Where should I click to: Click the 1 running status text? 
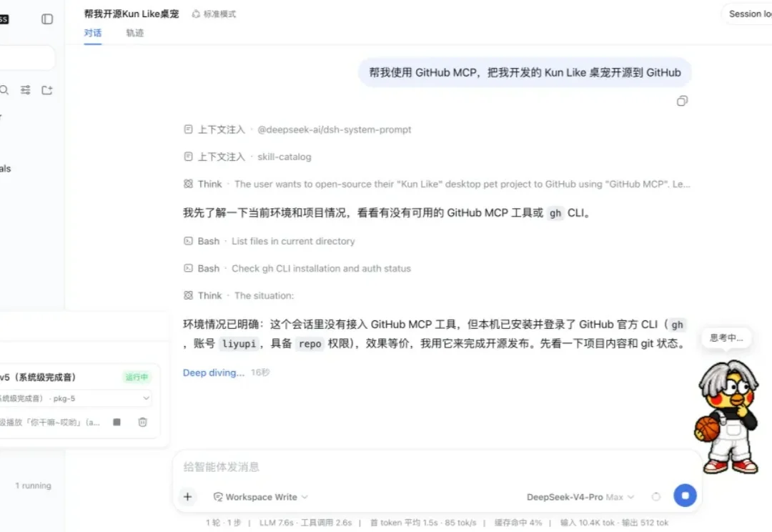point(33,486)
